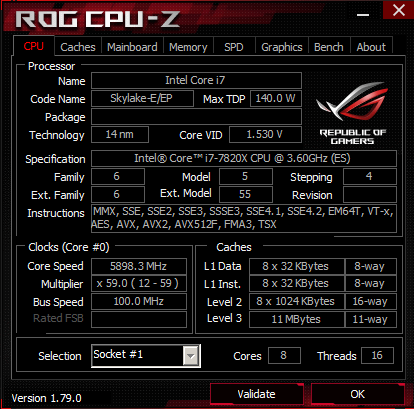414x409 pixels.
Task: Minimize the ROG CPU-Z window
Action: click(x=363, y=15)
